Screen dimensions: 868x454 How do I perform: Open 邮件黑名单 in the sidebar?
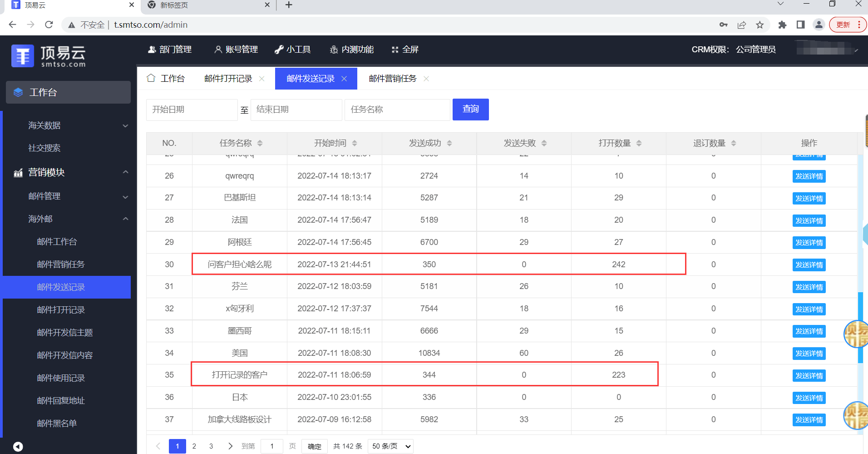pos(57,424)
